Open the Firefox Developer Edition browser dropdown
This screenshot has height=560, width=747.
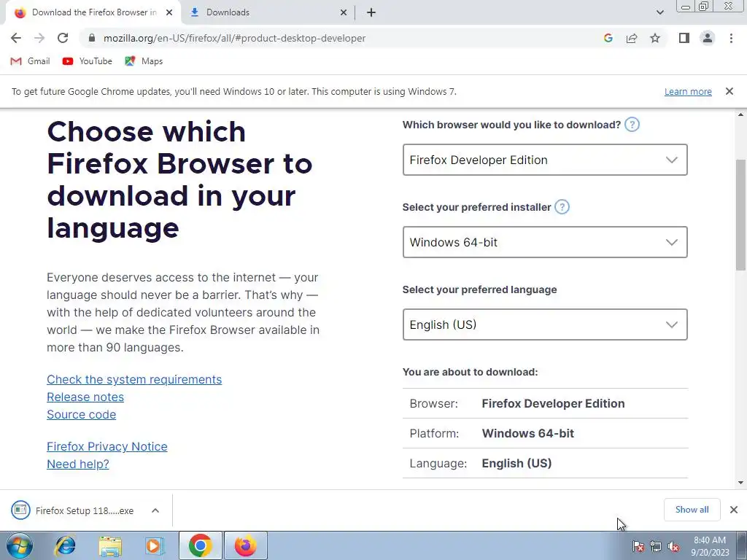545,160
